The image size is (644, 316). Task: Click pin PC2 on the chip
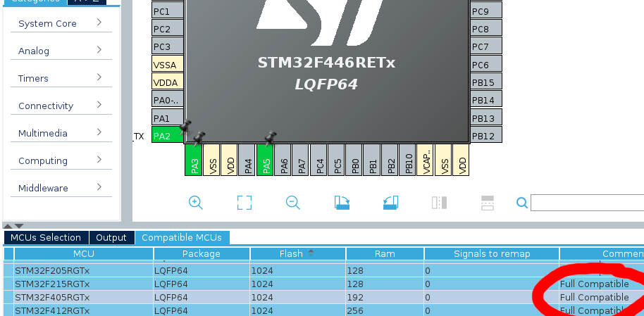point(167,29)
